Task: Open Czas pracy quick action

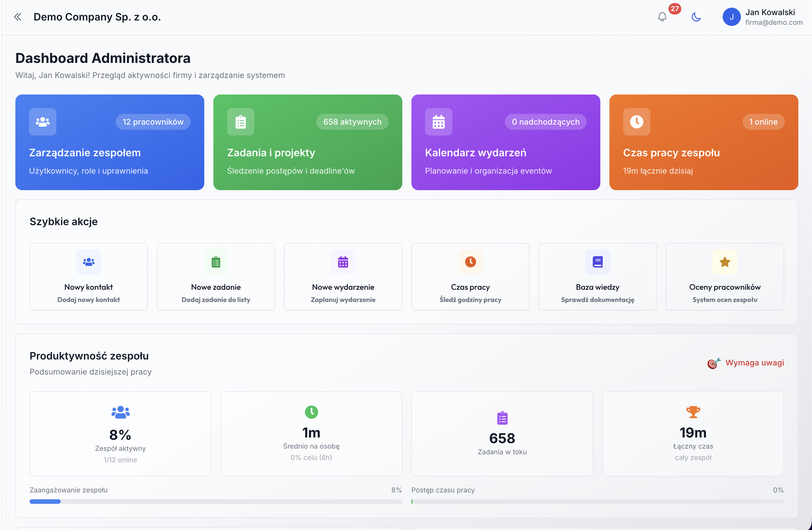Action: (x=470, y=276)
